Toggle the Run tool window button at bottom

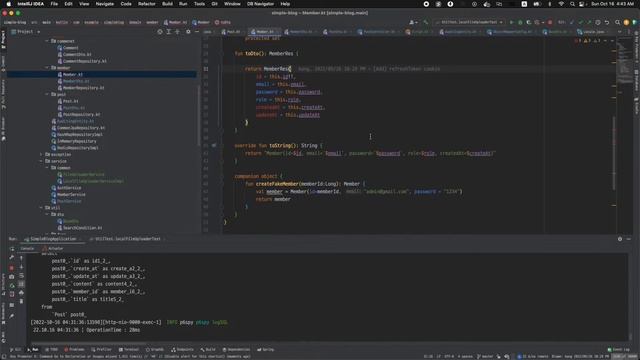[33, 350]
